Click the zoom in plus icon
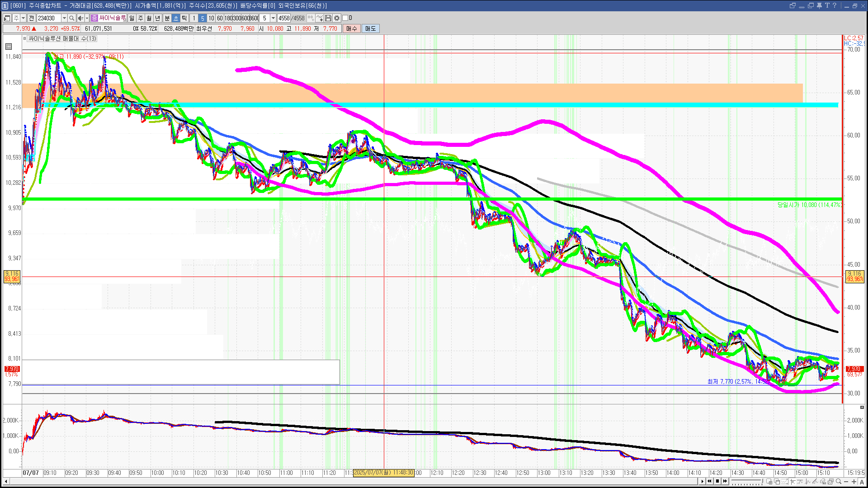Screen dimensions: 868x488 coord(854,482)
